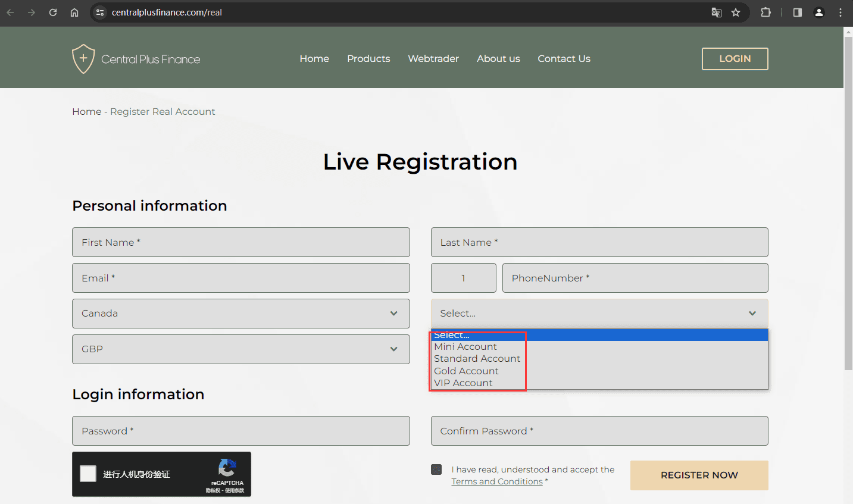Click the browser forward arrow

[32, 12]
